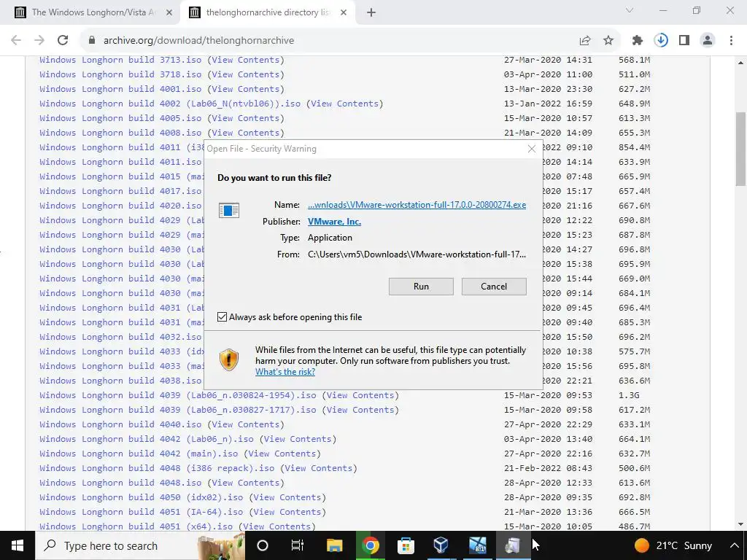747x560 pixels.
Task: Open Task View on the taskbar
Action: [298, 545]
